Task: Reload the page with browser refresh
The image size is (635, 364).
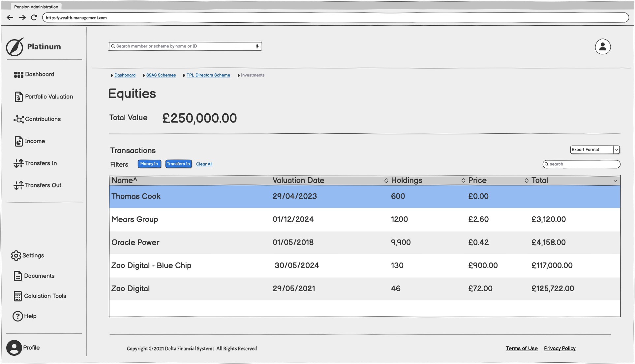Action: [x=34, y=18]
